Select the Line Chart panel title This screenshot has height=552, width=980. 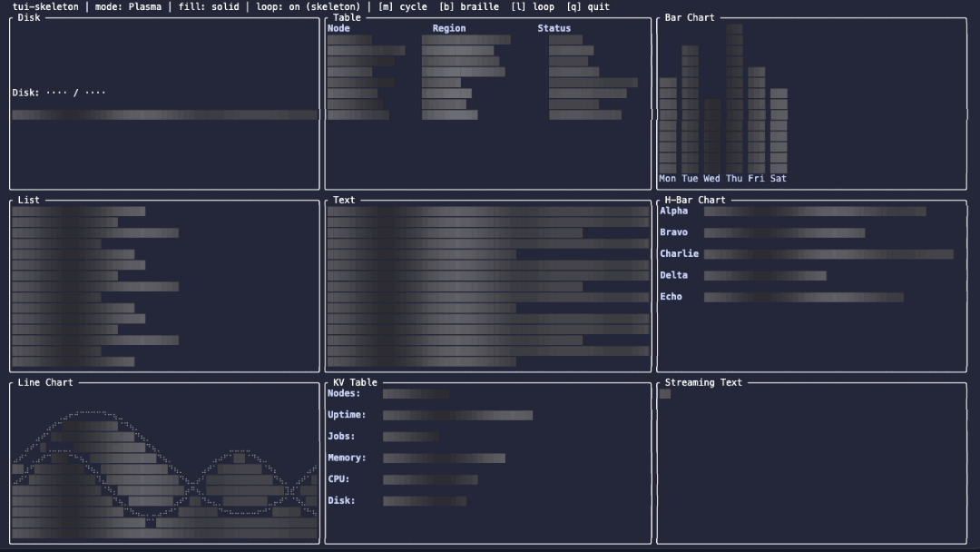[45, 382]
